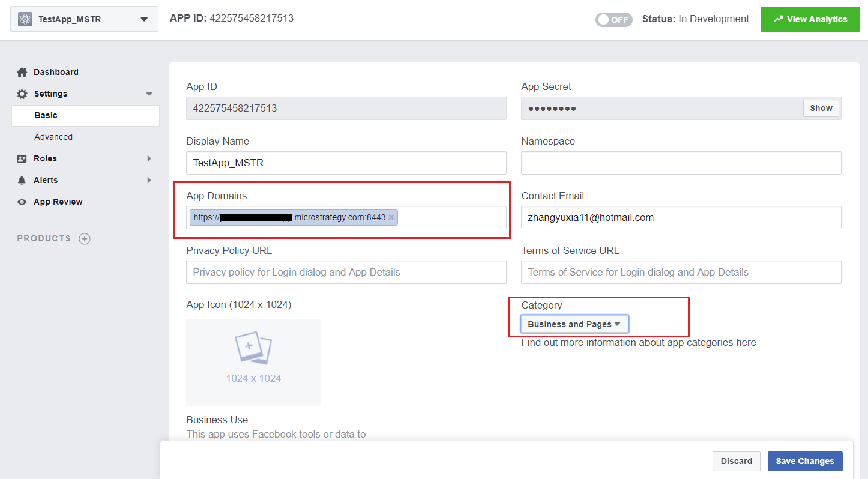Expand the Roles submenu arrow
868x479 pixels.
click(x=149, y=158)
